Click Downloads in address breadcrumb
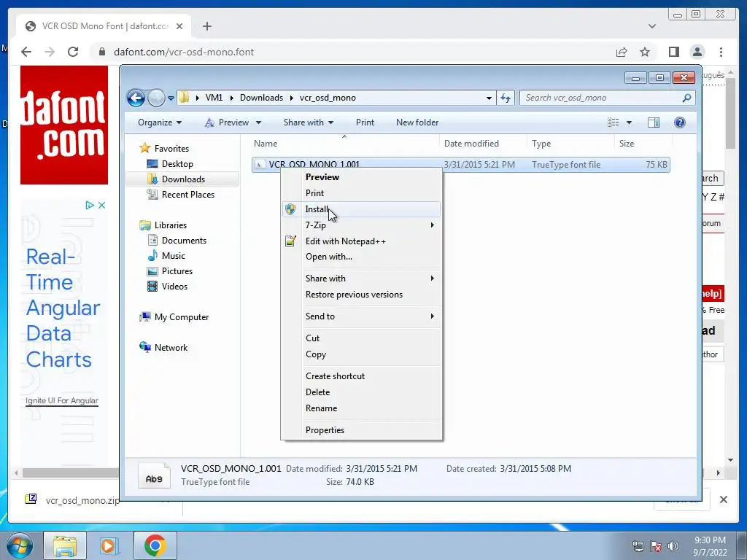The image size is (747, 560). [x=262, y=98]
